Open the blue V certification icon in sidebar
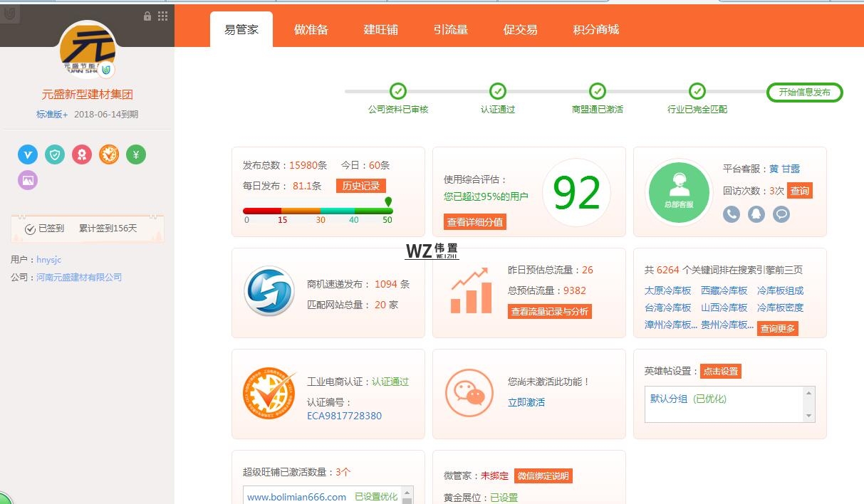Image resolution: width=864 pixels, height=504 pixels. 27,154
